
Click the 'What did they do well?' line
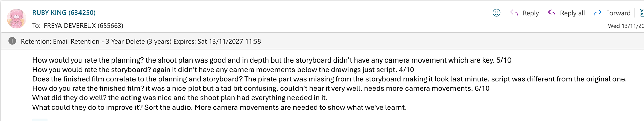(180, 98)
